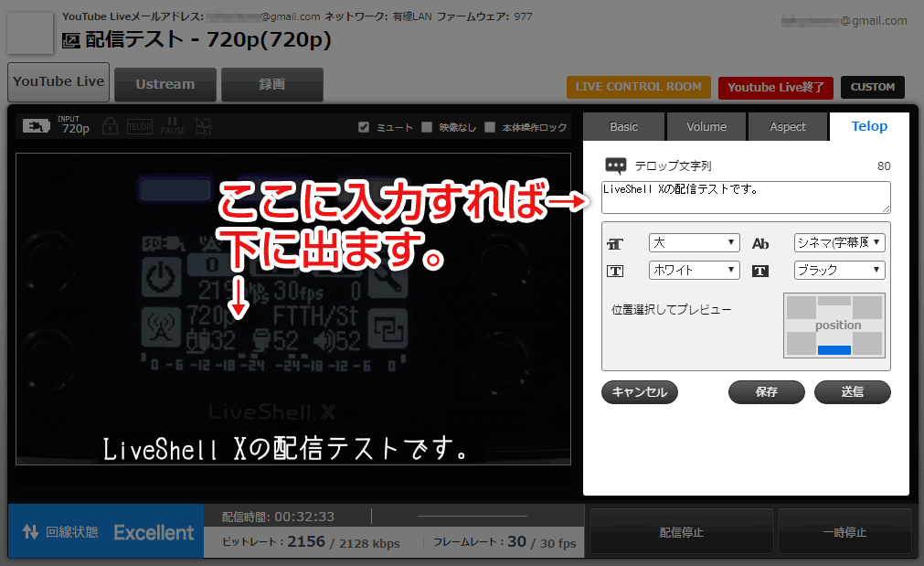Open the font size dropdown showing 大
The width and height of the screenshot is (924, 566).
(x=695, y=243)
